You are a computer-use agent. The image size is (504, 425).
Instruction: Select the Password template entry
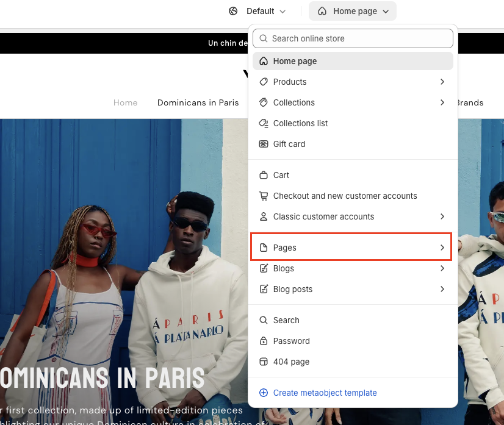[x=353, y=341]
